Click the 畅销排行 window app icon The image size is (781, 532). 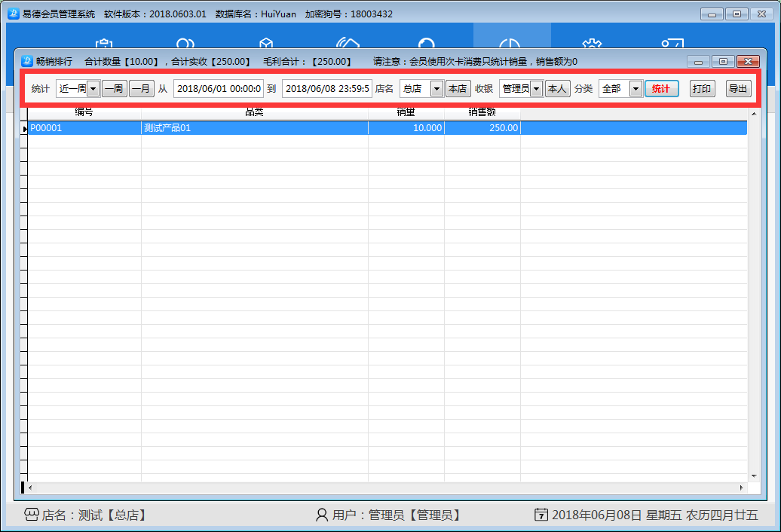point(27,61)
